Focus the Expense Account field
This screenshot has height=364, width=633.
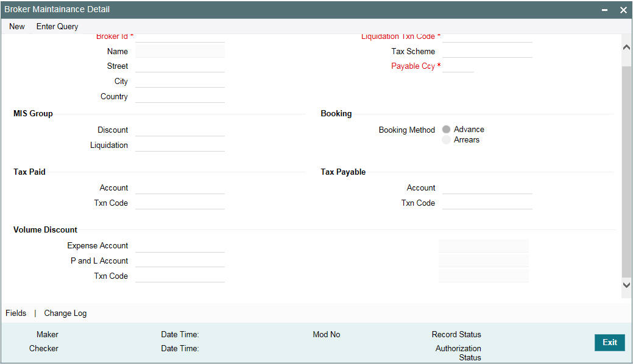(x=180, y=246)
